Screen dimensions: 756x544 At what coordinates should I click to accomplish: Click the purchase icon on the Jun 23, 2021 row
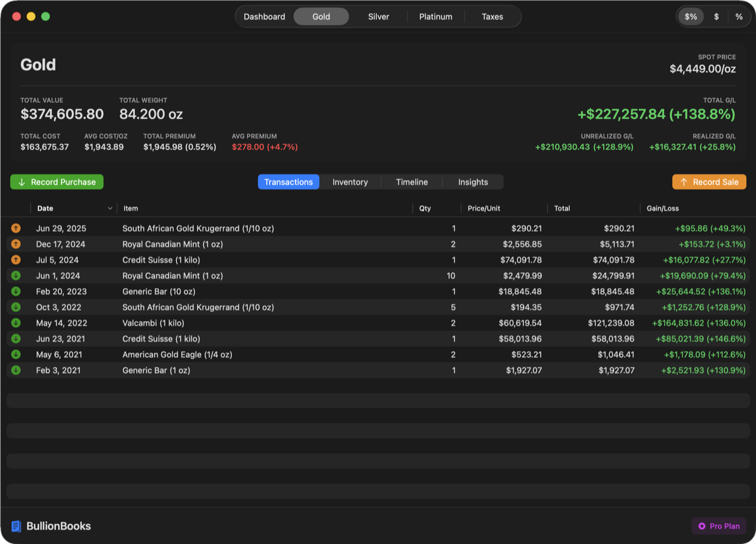coord(16,339)
